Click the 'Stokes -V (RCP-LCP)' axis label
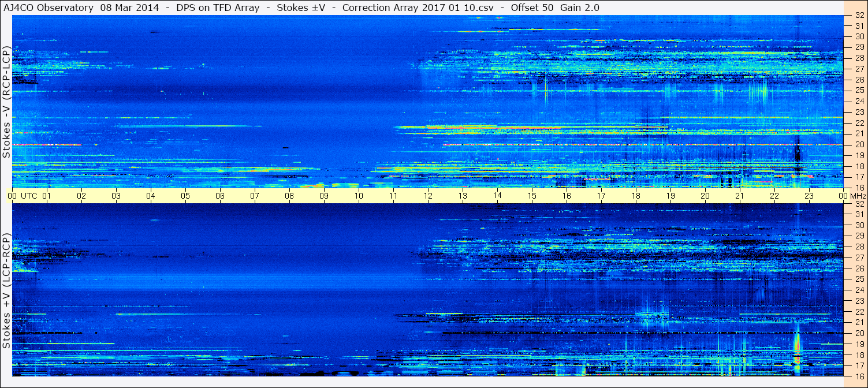The image size is (868, 388). (x=7, y=101)
